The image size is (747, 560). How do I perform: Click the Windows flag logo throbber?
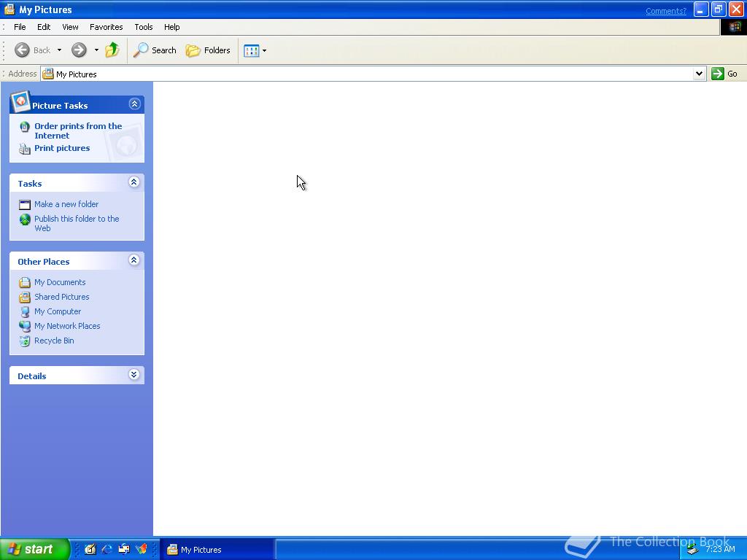coord(734,27)
